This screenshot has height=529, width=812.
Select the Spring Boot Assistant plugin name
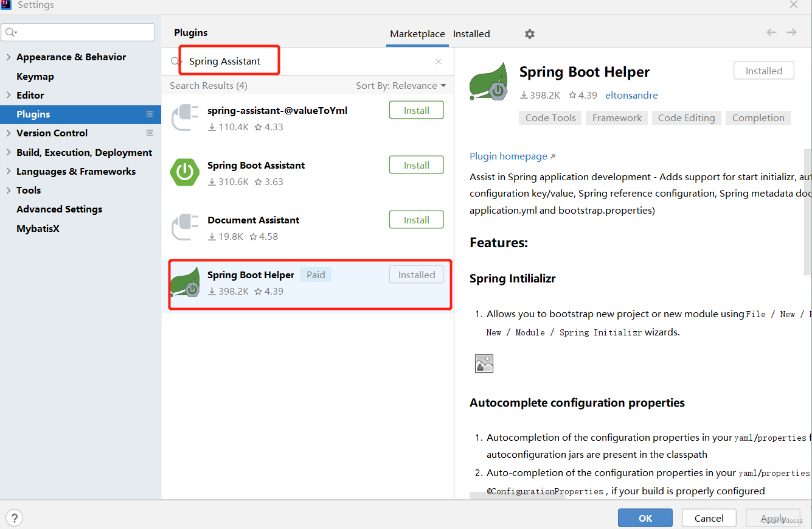coord(256,165)
